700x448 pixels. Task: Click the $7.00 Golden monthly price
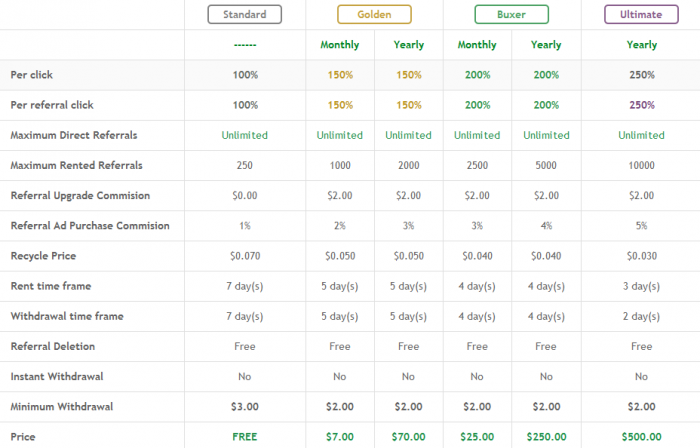coord(340,436)
